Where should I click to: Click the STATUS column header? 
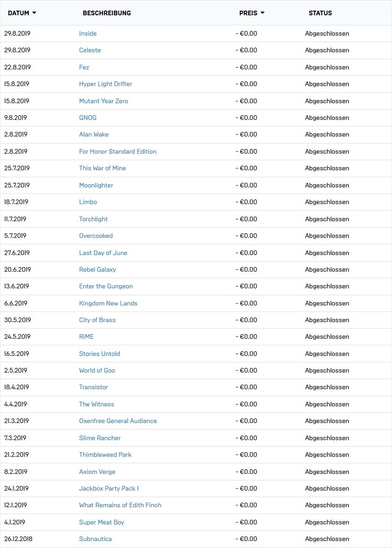320,13
